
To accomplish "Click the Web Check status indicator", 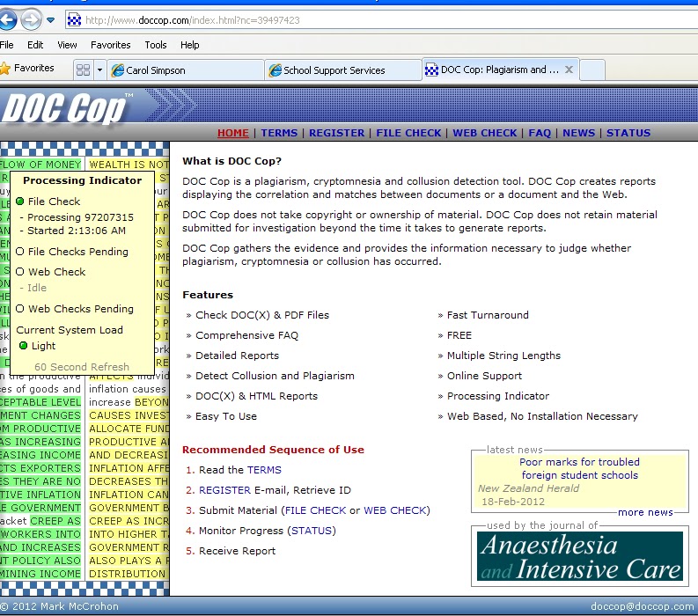I will point(19,272).
